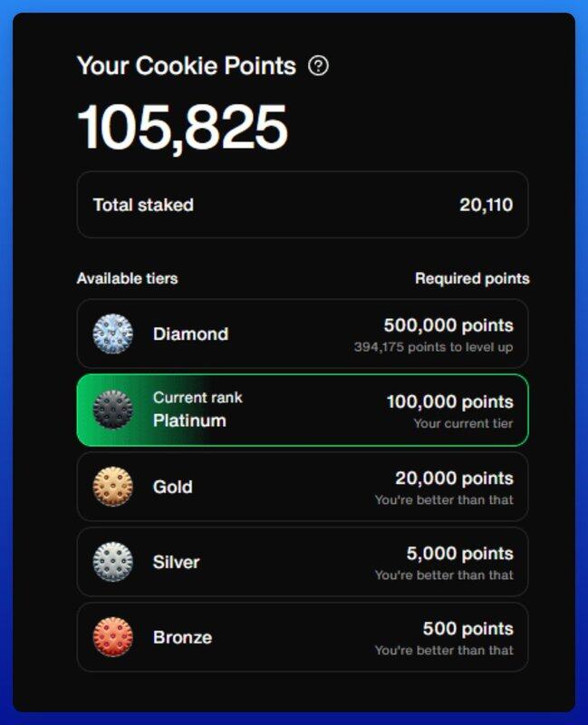Click the Gold tier cookie icon
This screenshot has width=588, height=725.
pyautogui.click(x=113, y=487)
